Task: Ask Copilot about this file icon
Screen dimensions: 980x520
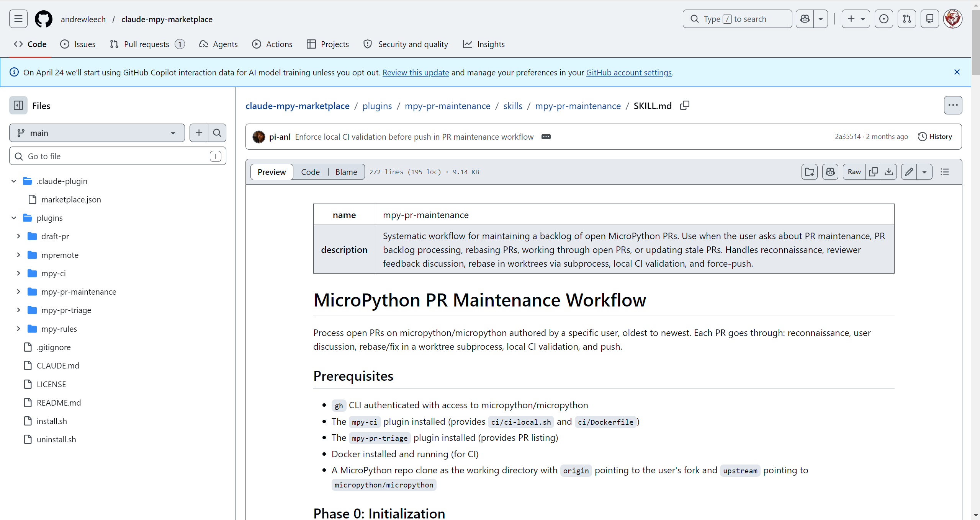Action: pyautogui.click(x=830, y=172)
